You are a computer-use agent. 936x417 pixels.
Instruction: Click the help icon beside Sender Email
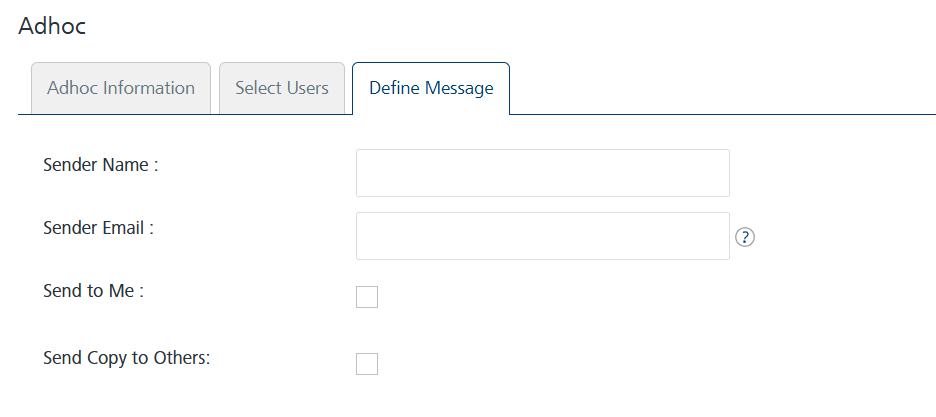(744, 237)
